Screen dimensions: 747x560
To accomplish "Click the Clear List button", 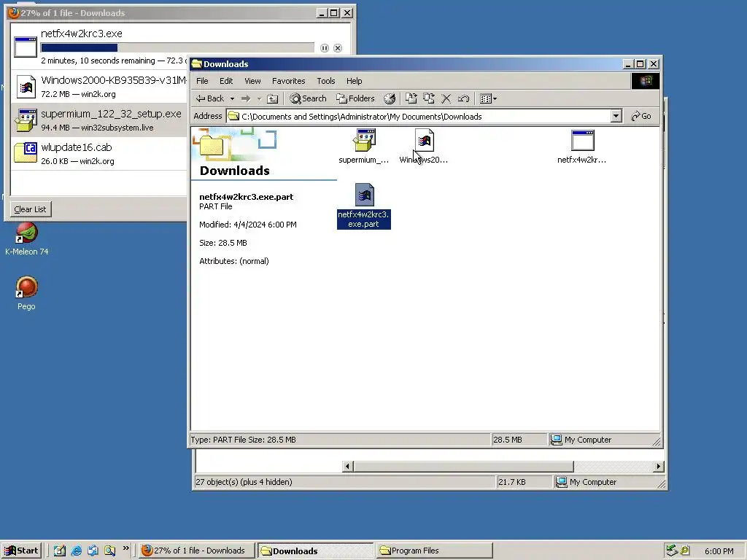I will [x=31, y=209].
